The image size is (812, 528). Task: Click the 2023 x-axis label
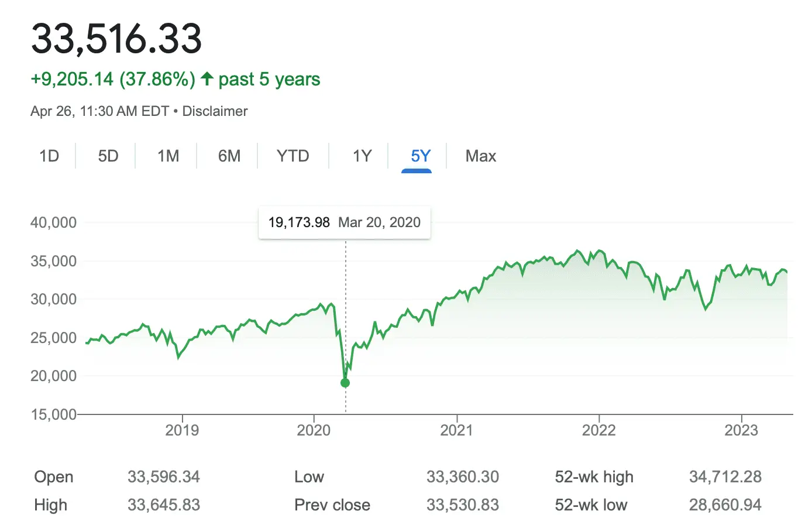[741, 430]
